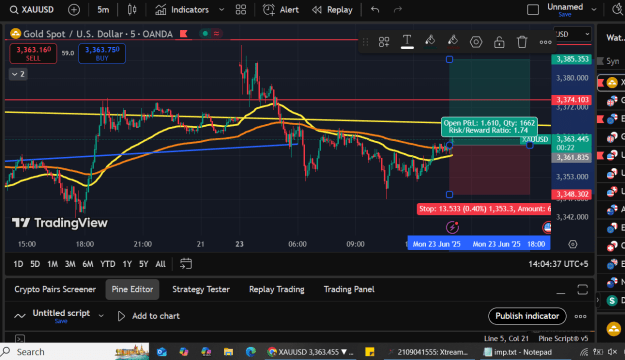Change the red stop area fill color
The image size is (625, 360).
(453, 41)
